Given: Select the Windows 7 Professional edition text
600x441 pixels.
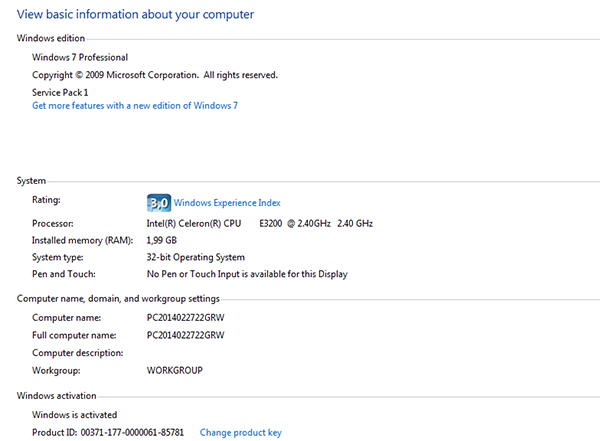Looking at the screenshot, I should 80,57.
